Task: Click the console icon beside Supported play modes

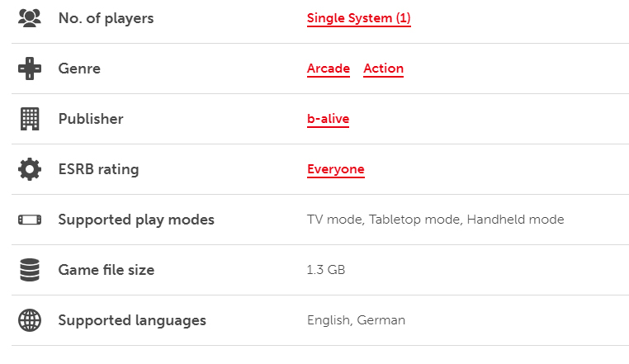Action: tap(30, 220)
